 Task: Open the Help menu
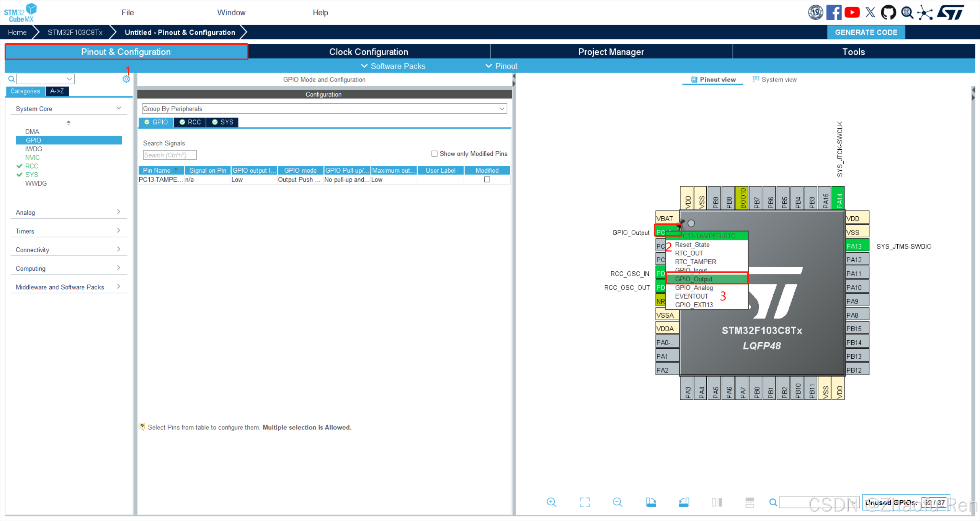pos(320,13)
